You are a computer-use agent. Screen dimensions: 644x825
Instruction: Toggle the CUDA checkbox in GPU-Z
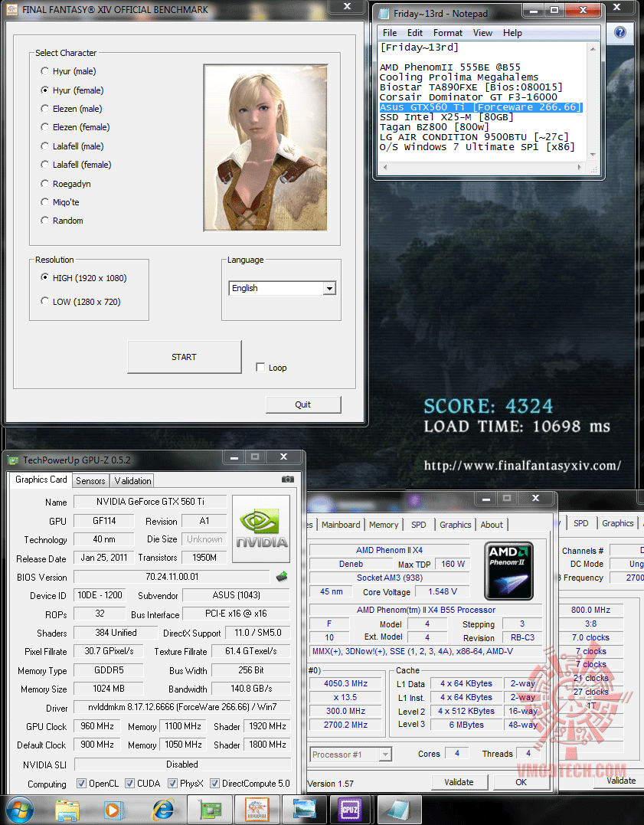click(129, 783)
